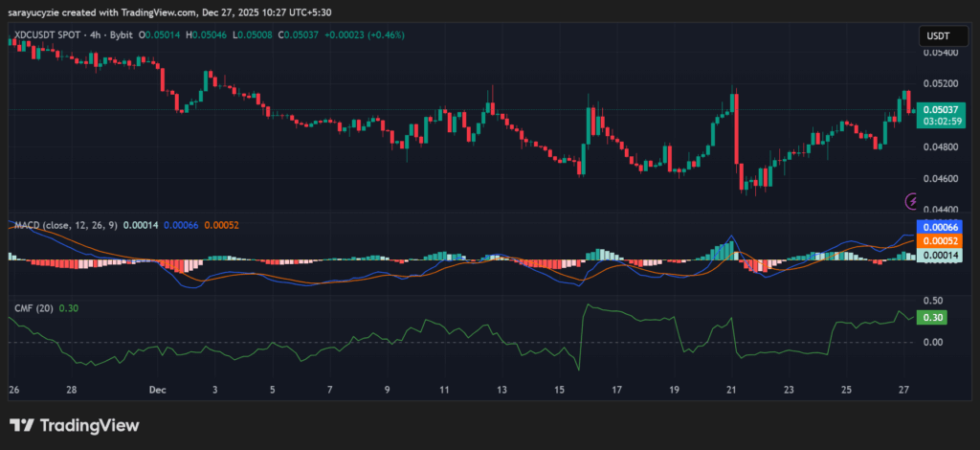Click the Bybit exchange name in legend
980x450 pixels.
[x=121, y=34]
